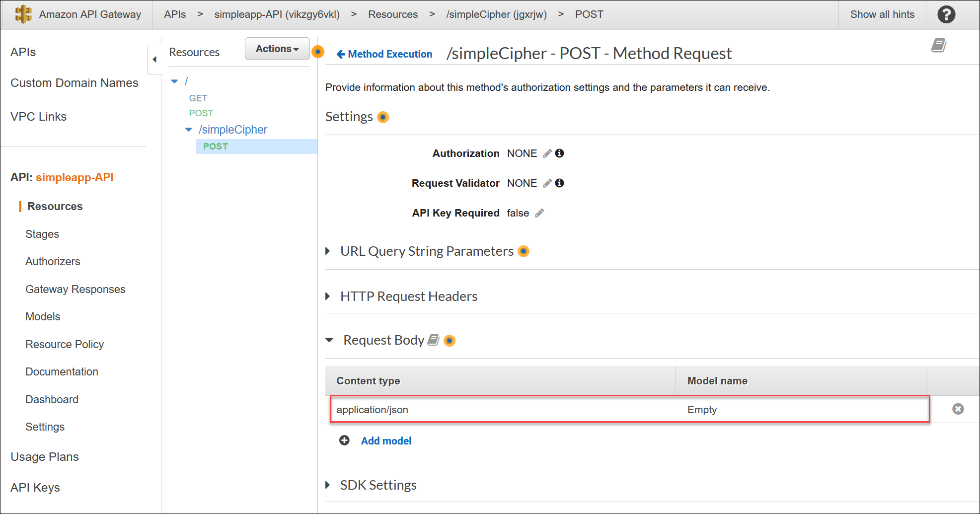Click the Add model link

point(386,441)
